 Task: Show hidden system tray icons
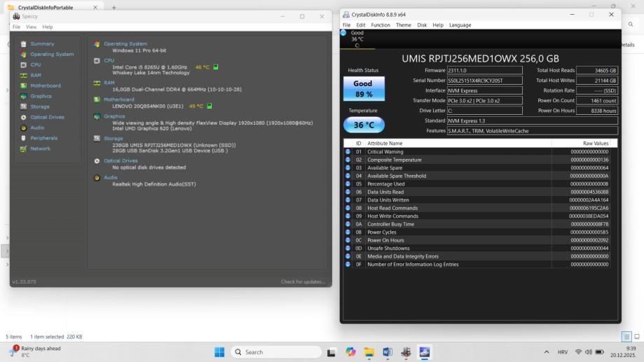point(547,351)
